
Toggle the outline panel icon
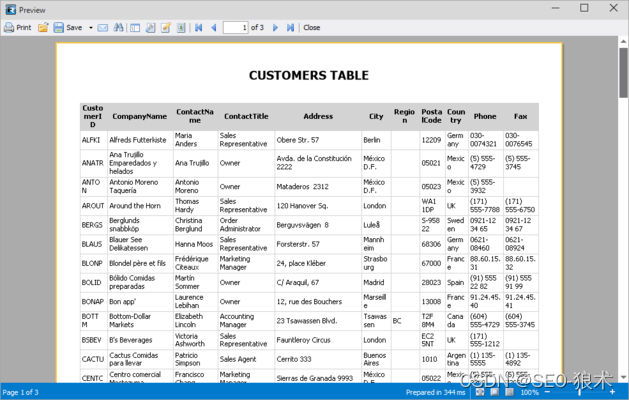(135, 28)
